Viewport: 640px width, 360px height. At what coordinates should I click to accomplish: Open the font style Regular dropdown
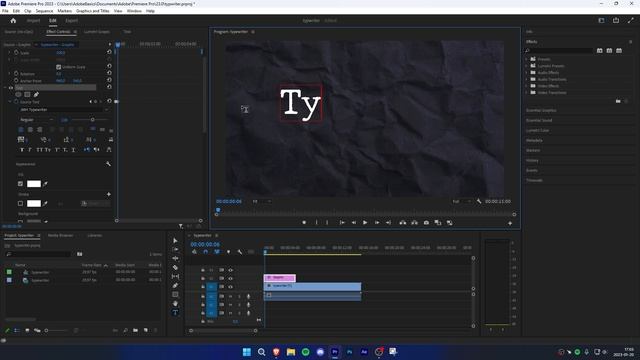[36, 120]
